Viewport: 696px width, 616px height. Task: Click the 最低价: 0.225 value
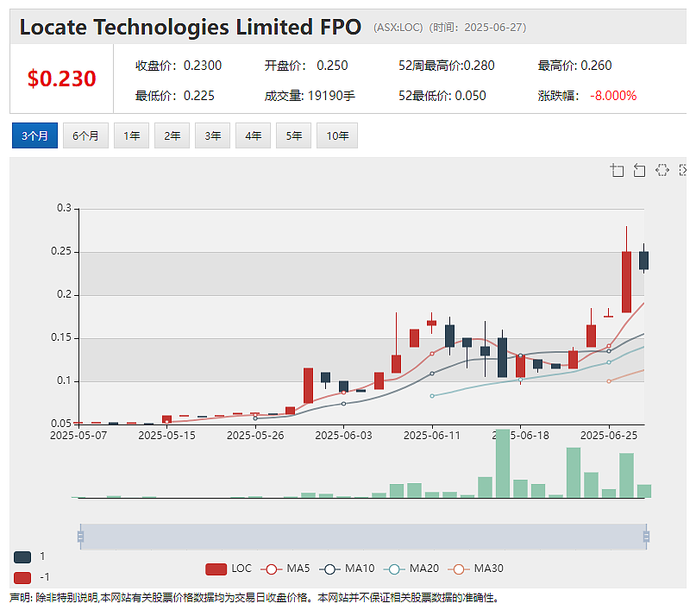tap(175, 96)
